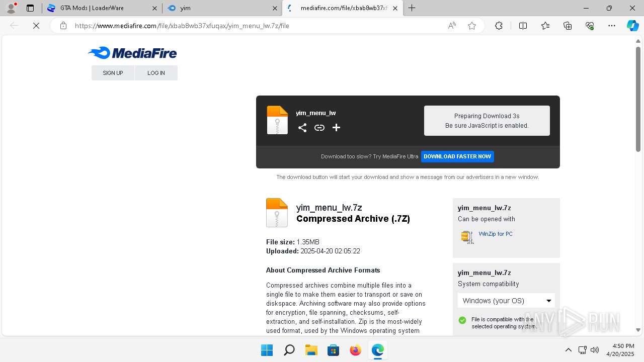Launch Firefox from taskbar

pos(355,350)
